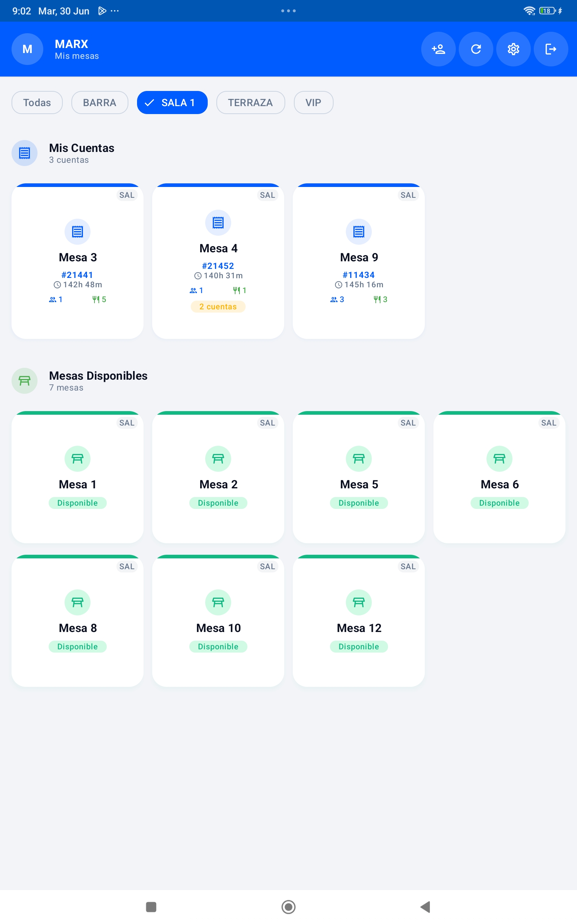
Task: Open the 2 cuentas badge on Mesa 4
Action: point(218,306)
